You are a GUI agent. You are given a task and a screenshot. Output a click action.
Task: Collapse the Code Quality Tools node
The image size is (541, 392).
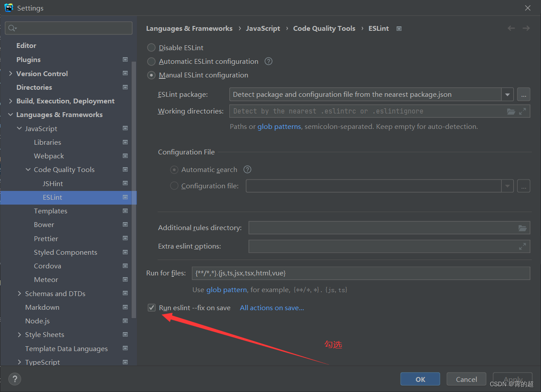pyautogui.click(x=28, y=169)
